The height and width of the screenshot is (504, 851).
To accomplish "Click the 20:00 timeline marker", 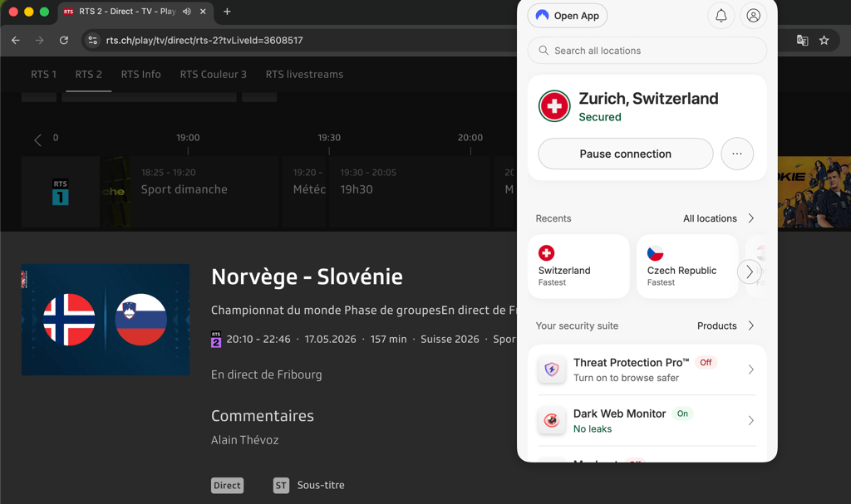I will click(470, 138).
